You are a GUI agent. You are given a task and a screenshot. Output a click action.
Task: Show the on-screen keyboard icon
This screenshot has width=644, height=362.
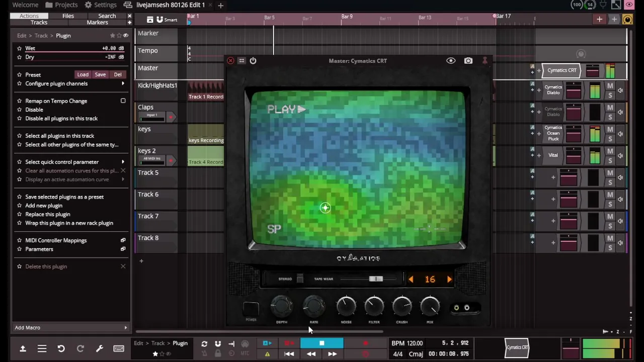pos(119,348)
